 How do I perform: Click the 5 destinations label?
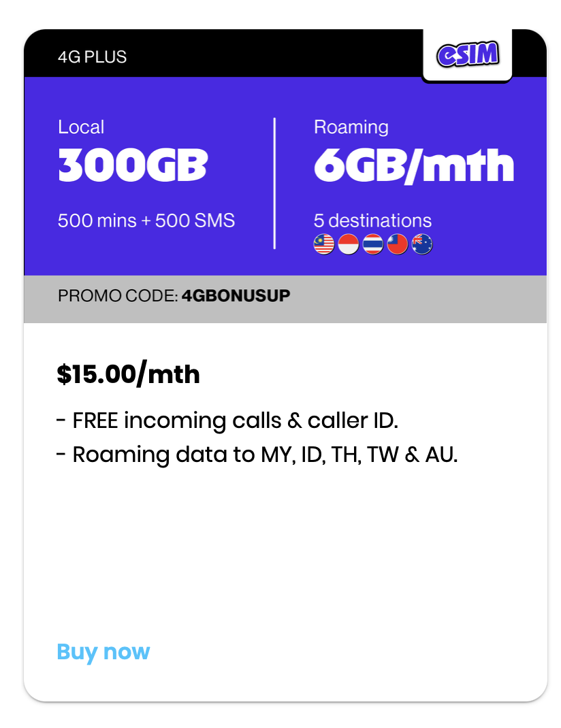click(x=372, y=220)
